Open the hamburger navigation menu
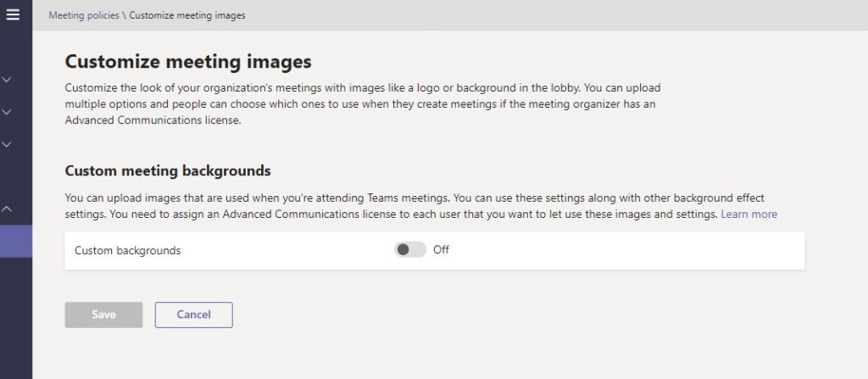 [13, 15]
